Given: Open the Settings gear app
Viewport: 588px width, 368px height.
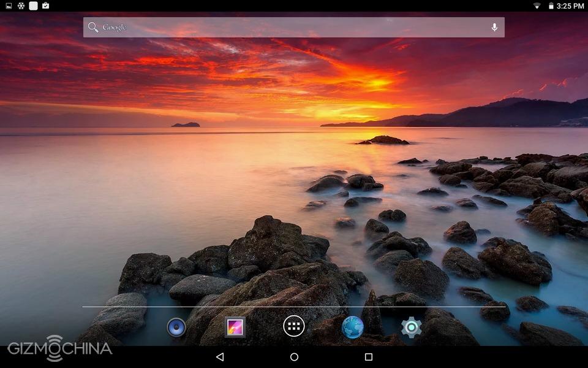Looking at the screenshot, I should (411, 328).
